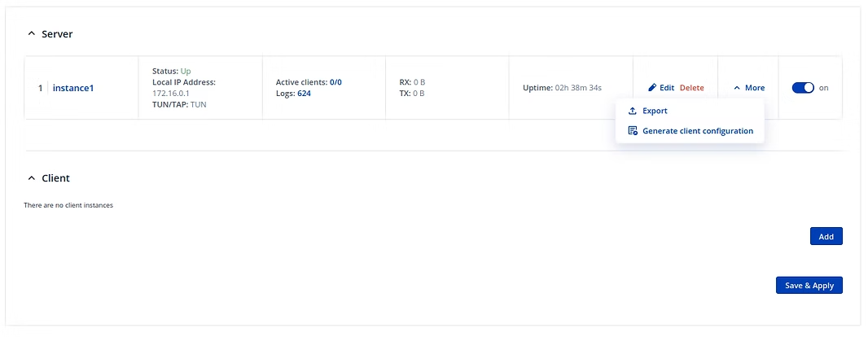Click the Edit label for instance1

click(x=667, y=88)
